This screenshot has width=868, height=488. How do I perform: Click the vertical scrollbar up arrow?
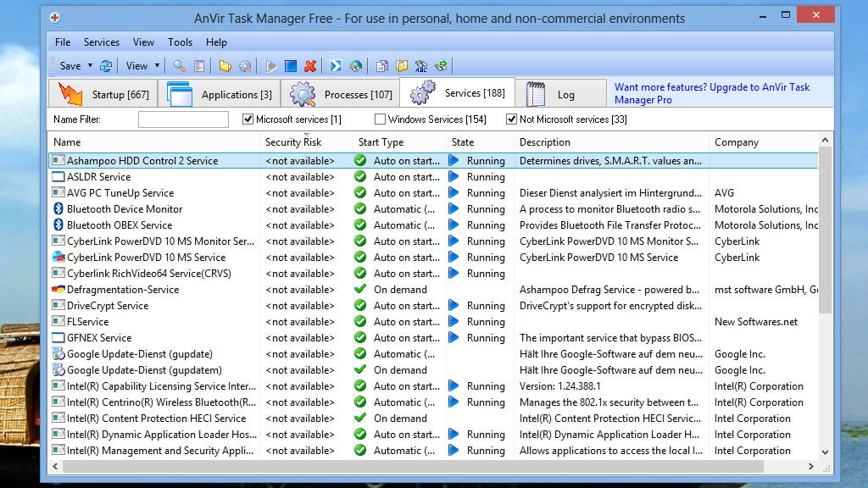[825, 140]
